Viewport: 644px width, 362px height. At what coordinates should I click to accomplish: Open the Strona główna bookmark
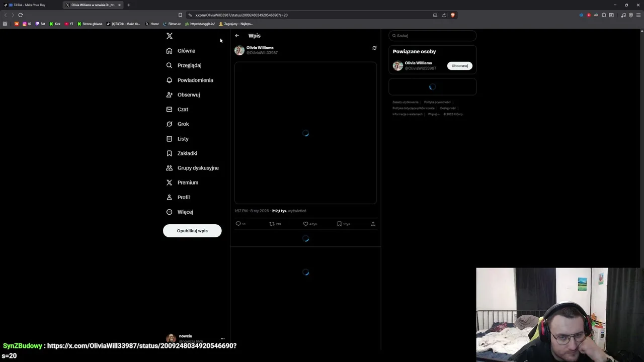(90, 24)
